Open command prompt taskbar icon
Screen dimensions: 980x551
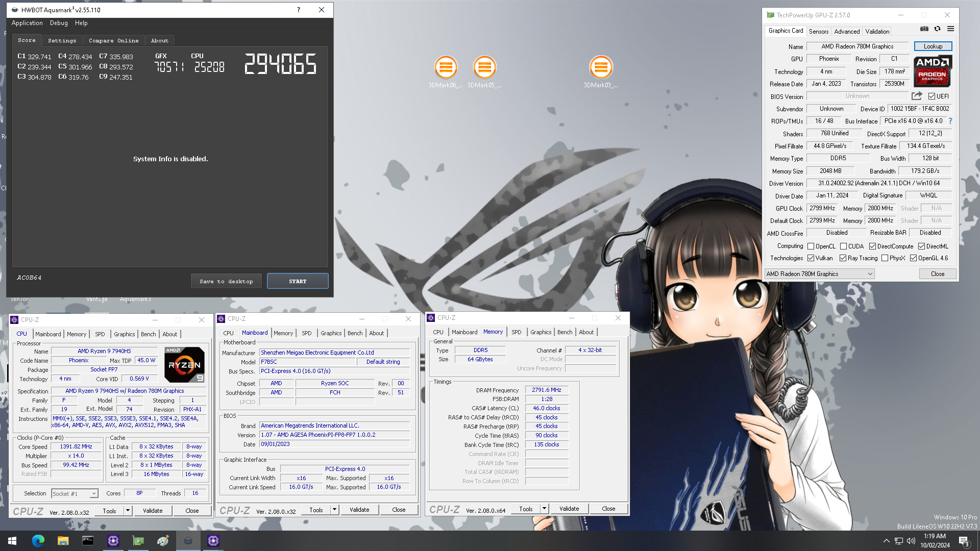88,541
